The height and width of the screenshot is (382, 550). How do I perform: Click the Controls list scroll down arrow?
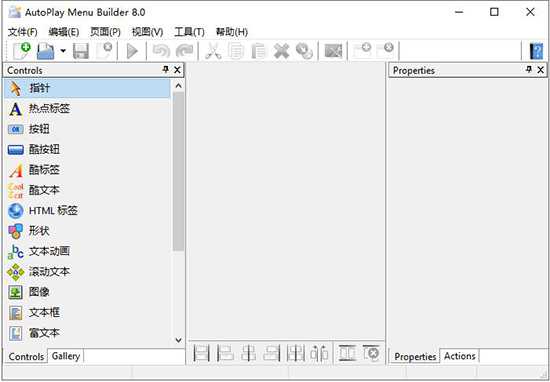click(x=179, y=340)
